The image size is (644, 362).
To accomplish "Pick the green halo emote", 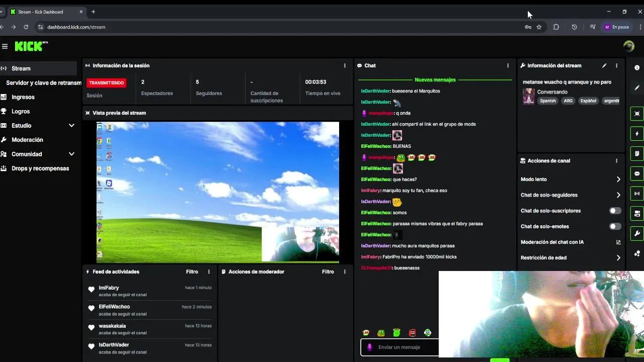I will (397, 333).
